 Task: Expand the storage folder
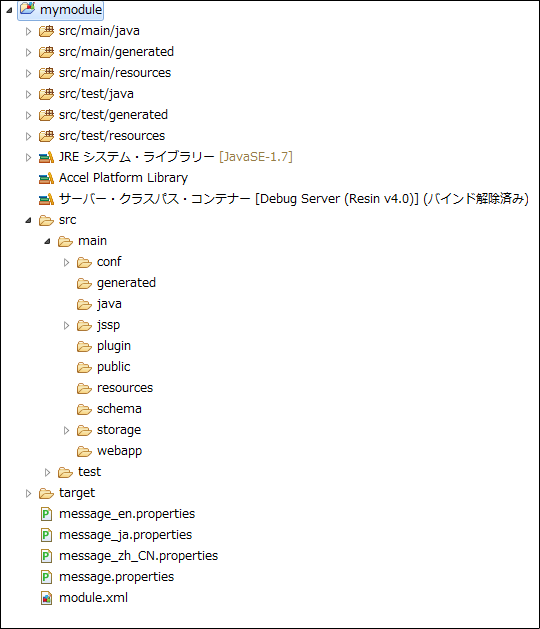pos(66,430)
